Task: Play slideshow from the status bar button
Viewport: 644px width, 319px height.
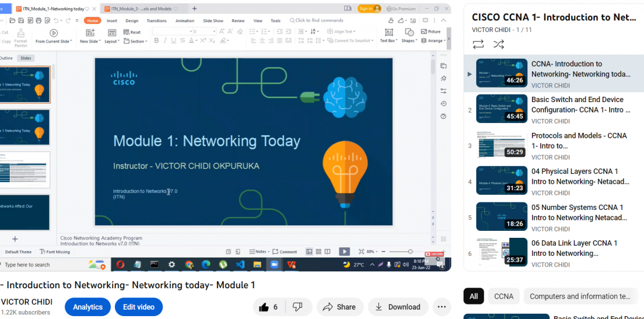Action: pyautogui.click(x=344, y=252)
